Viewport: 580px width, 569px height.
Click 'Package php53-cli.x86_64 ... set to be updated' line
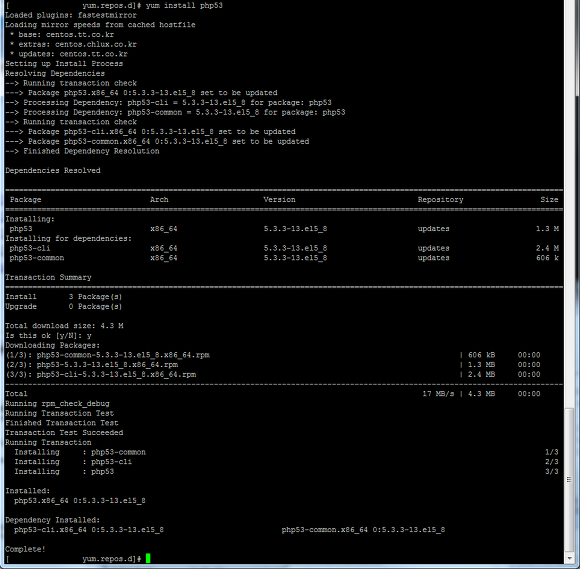150,132
